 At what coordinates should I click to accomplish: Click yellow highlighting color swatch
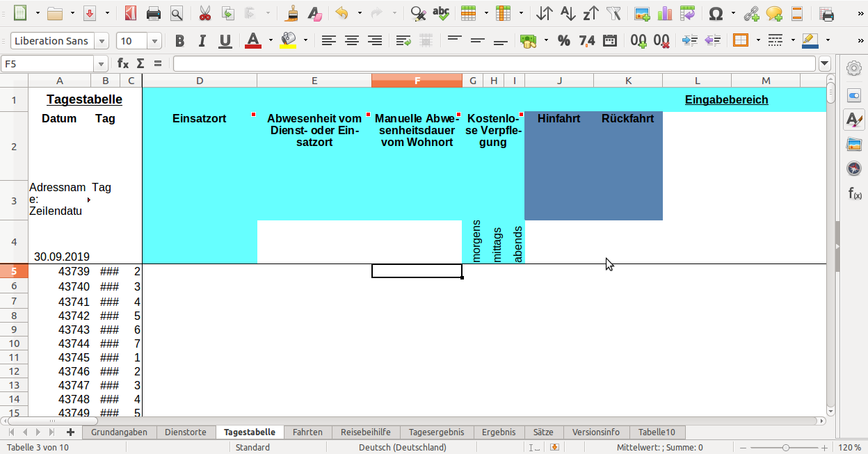(x=288, y=41)
